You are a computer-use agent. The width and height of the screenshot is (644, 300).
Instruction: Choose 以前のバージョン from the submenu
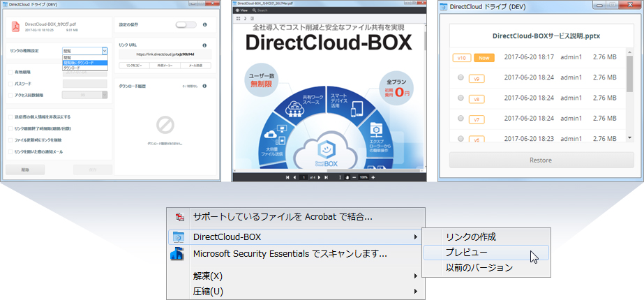point(479,267)
